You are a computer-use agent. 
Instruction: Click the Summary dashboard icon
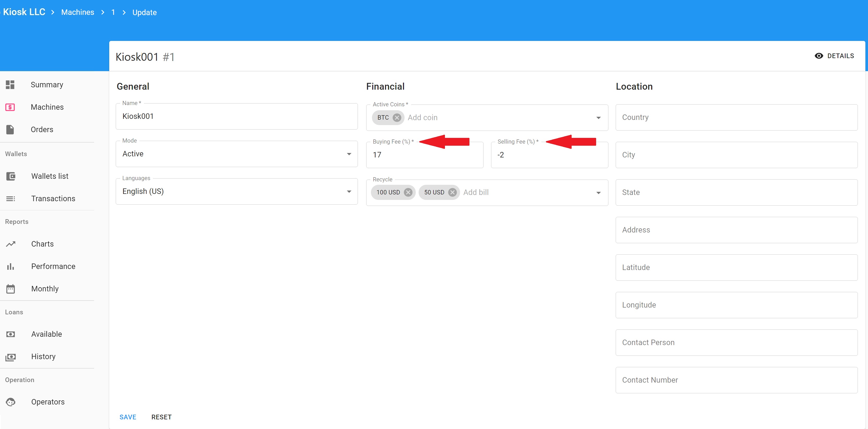[10, 85]
